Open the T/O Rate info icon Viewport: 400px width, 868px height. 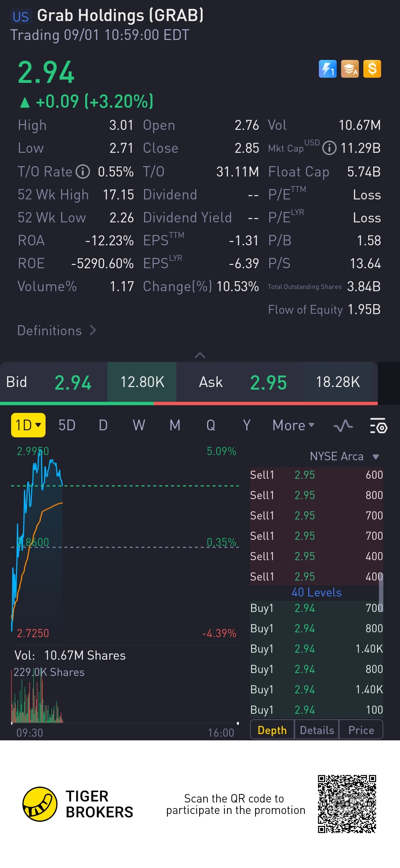[83, 172]
